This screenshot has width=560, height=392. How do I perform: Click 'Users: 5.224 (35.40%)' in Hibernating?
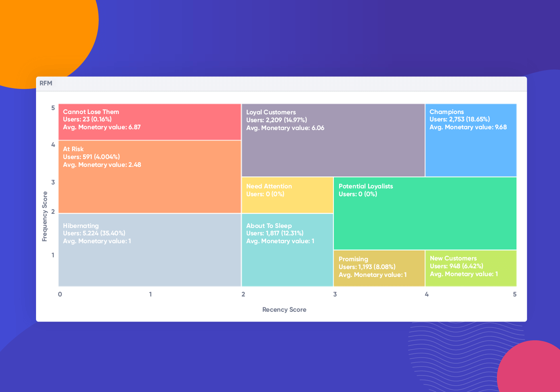[94, 233]
